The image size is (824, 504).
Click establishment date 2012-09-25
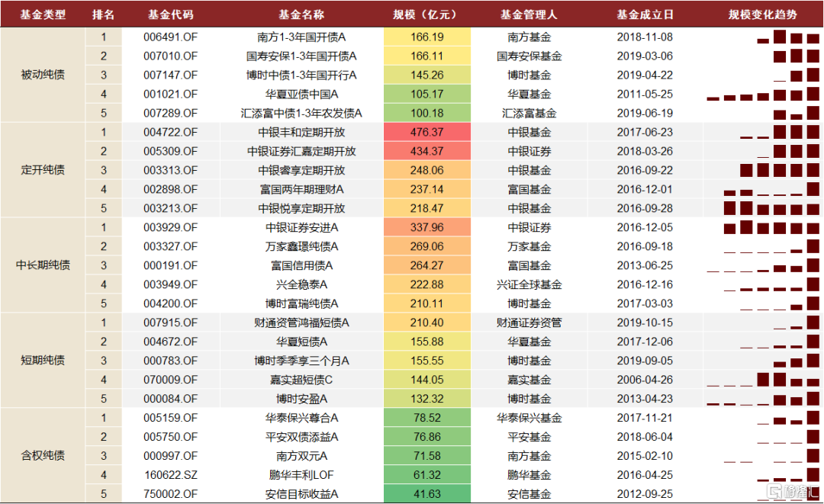click(x=645, y=494)
